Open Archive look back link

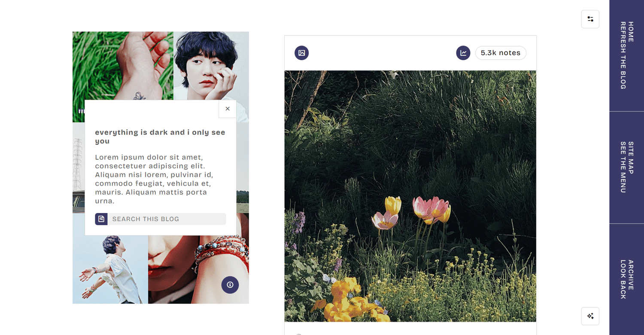(626, 279)
